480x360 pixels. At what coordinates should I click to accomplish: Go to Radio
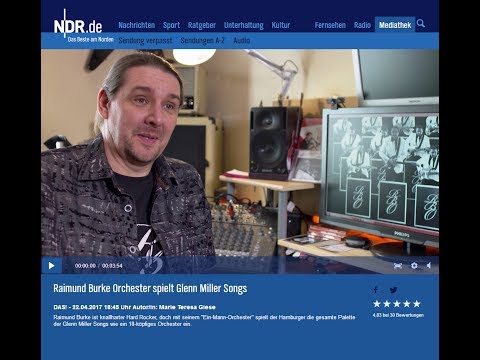[362, 25]
